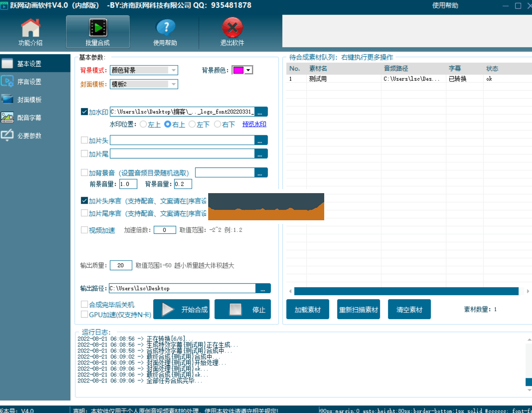532x413 pixels.
Task: Click browse button for 加片尾 path
Action: click(x=261, y=154)
